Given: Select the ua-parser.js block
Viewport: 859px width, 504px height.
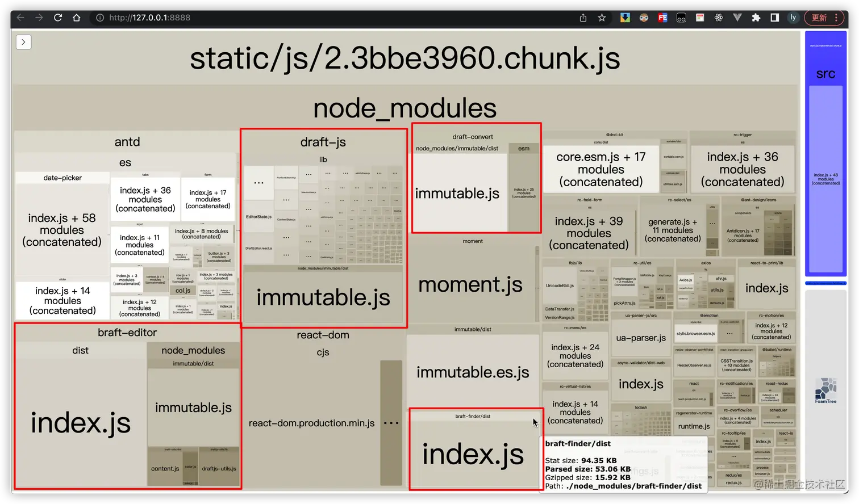Looking at the screenshot, I should [x=641, y=338].
